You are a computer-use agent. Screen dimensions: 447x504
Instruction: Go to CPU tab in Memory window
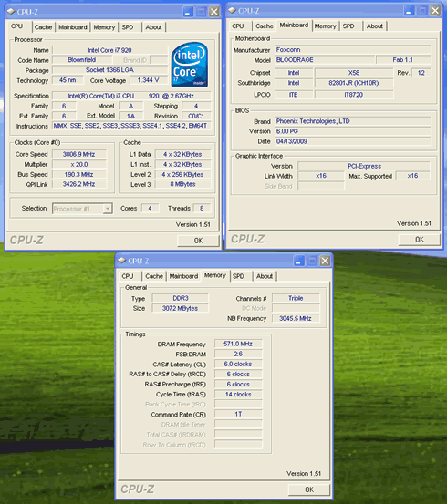(x=128, y=276)
